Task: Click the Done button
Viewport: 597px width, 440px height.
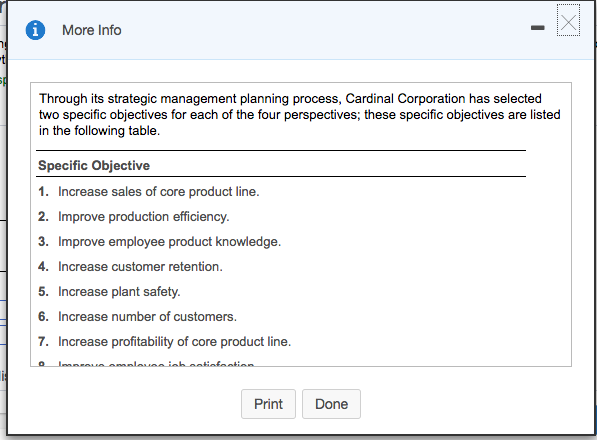Action: 331,404
